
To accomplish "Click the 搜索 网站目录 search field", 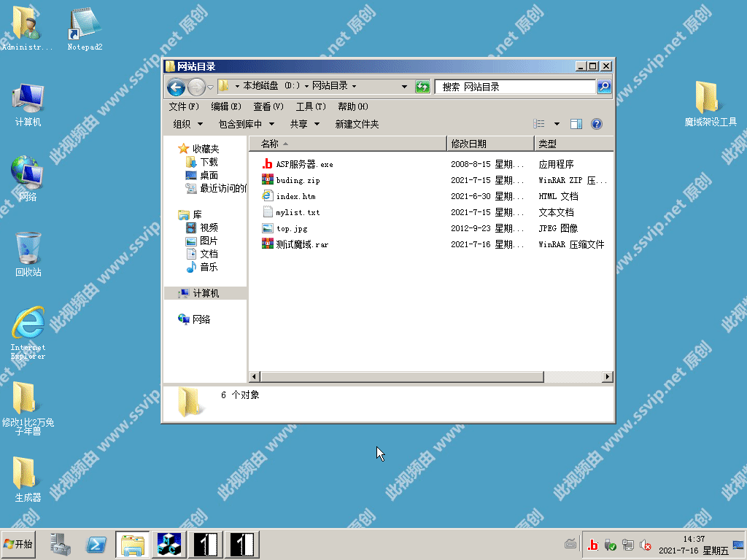I will 516,87.
